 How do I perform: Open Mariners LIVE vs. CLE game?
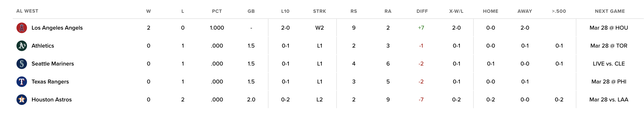pos(609,64)
